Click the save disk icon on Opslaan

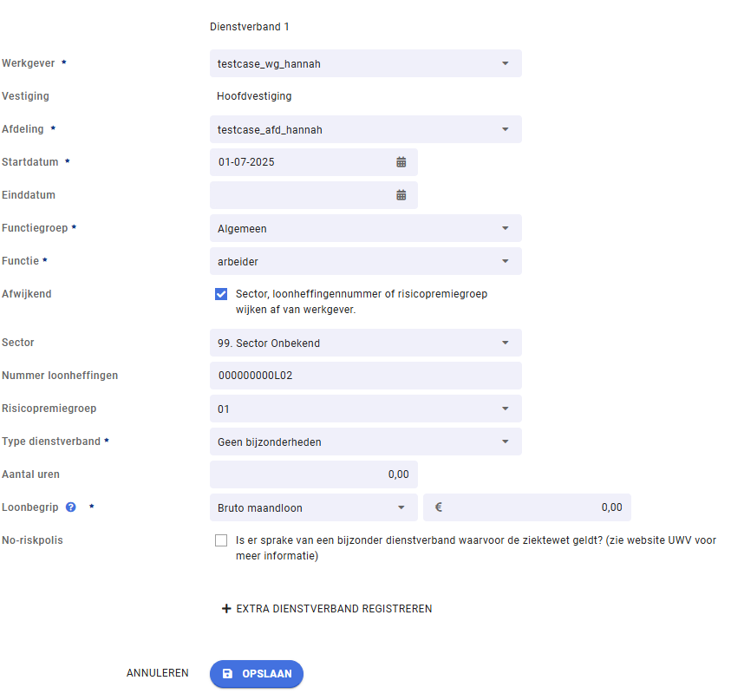pyautogui.click(x=227, y=673)
